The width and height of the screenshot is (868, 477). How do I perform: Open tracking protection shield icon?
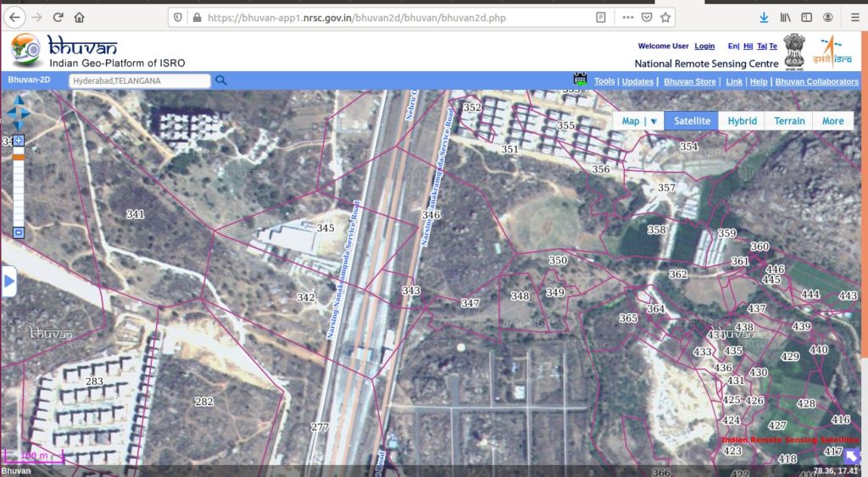[178, 17]
